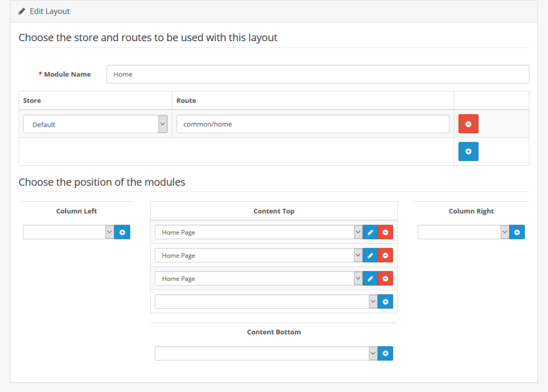The width and height of the screenshot is (548, 392).
Task: Expand the Content Bottom module dropdown
Action: tap(266, 353)
